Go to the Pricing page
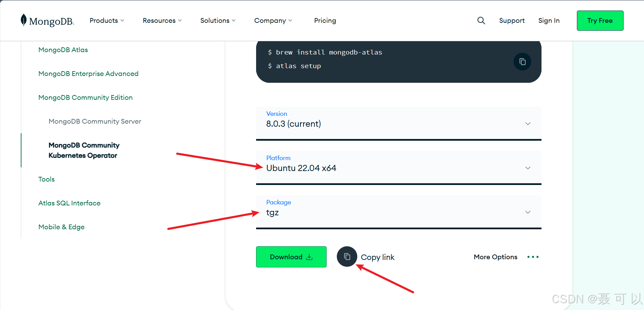The height and width of the screenshot is (310, 644). click(325, 20)
